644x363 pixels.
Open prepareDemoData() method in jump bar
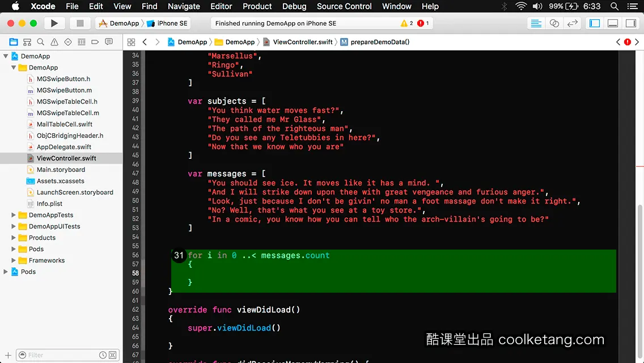click(x=375, y=42)
